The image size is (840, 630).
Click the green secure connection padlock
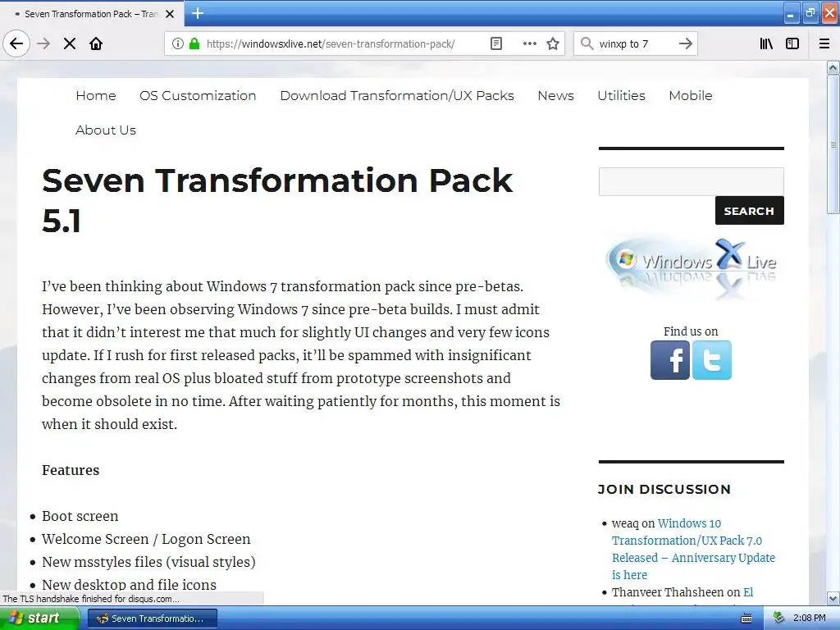pos(194,43)
